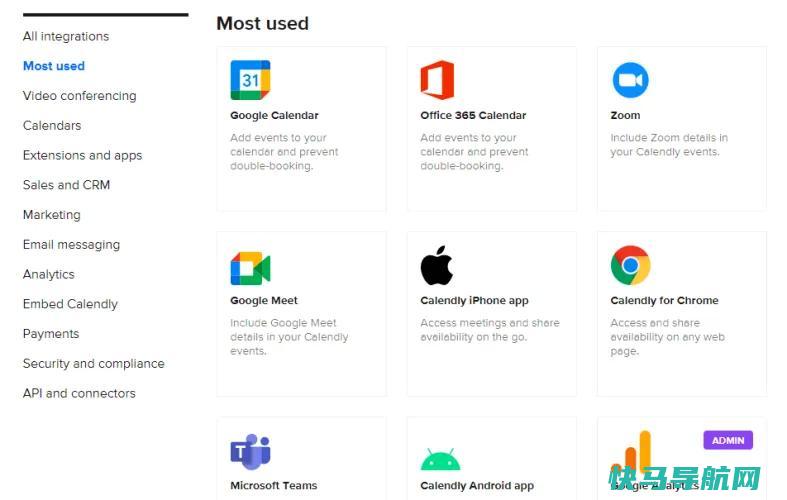Click the Google Analytics bar chart icon
The height and width of the screenshot is (500, 787).
(631, 450)
